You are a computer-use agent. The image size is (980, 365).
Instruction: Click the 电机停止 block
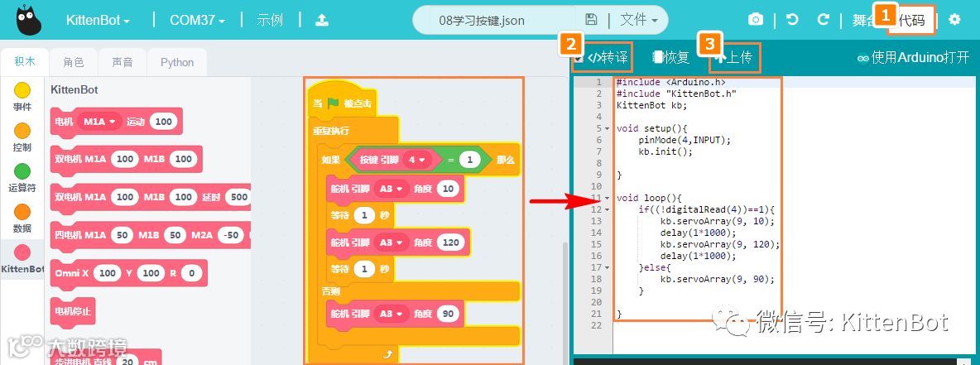pyautogui.click(x=73, y=310)
